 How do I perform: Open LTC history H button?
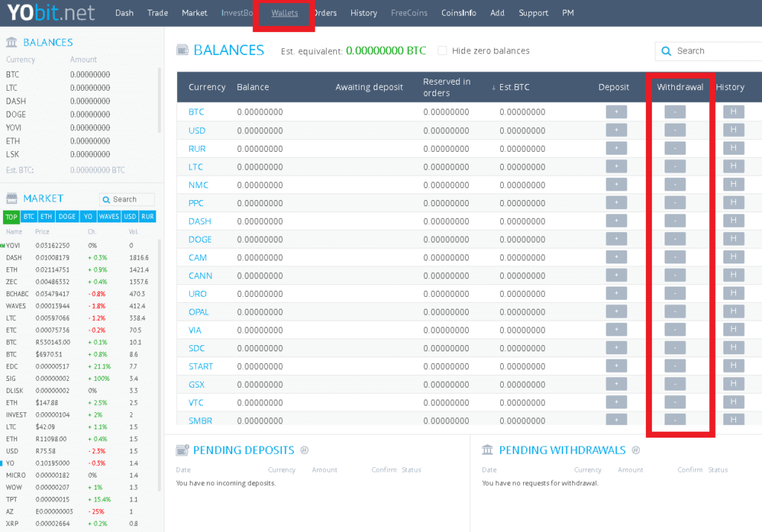point(733,166)
